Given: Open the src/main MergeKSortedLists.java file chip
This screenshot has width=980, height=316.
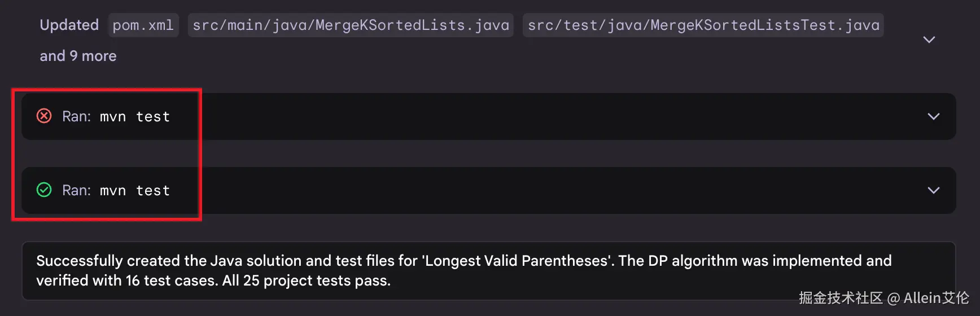Looking at the screenshot, I should (351, 25).
